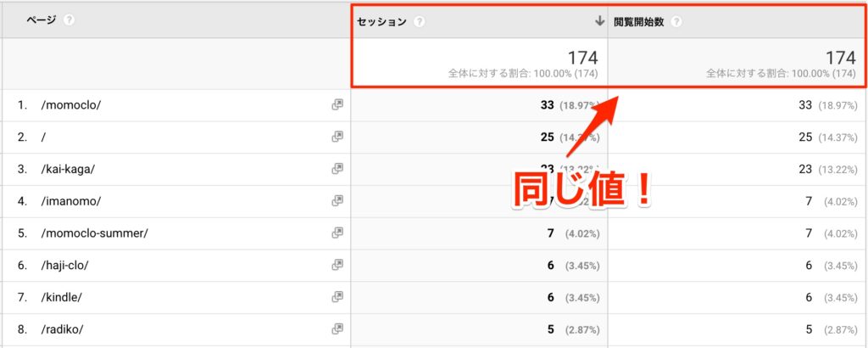Open /momoclo-summer/ page path link
Image resolution: width=868 pixels, height=348 pixels.
[x=94, y=233]
